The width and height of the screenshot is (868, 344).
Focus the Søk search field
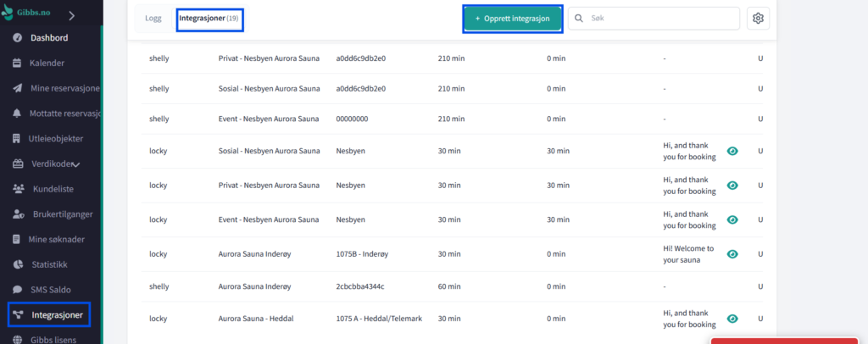click(x=654, y=19)
